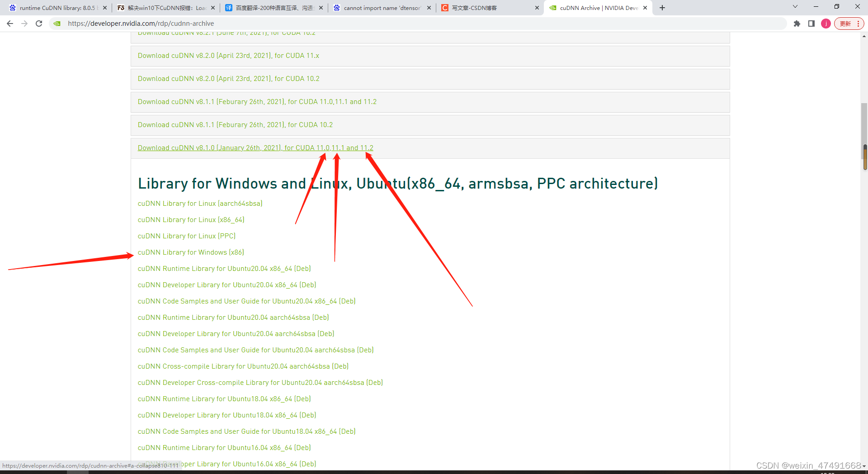Open cuDNN Runtime Library for Ubuntu16.04

224,448
